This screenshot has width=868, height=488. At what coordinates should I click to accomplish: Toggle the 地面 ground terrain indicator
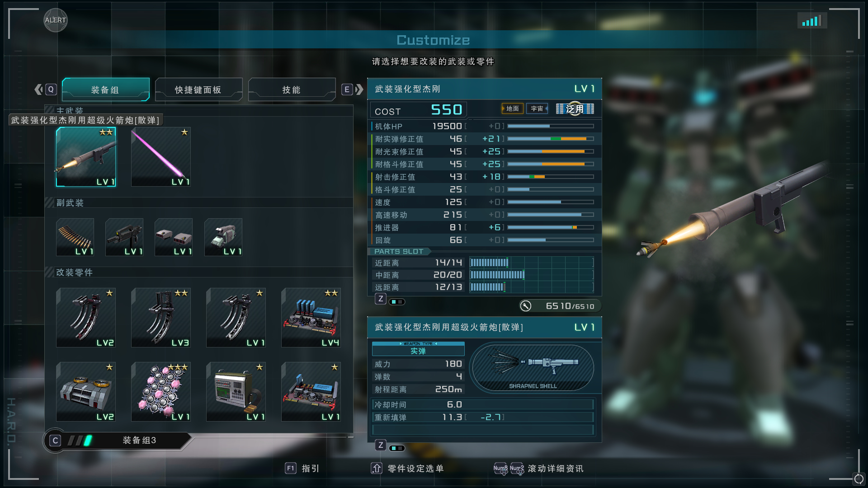[x=512, y=109]
